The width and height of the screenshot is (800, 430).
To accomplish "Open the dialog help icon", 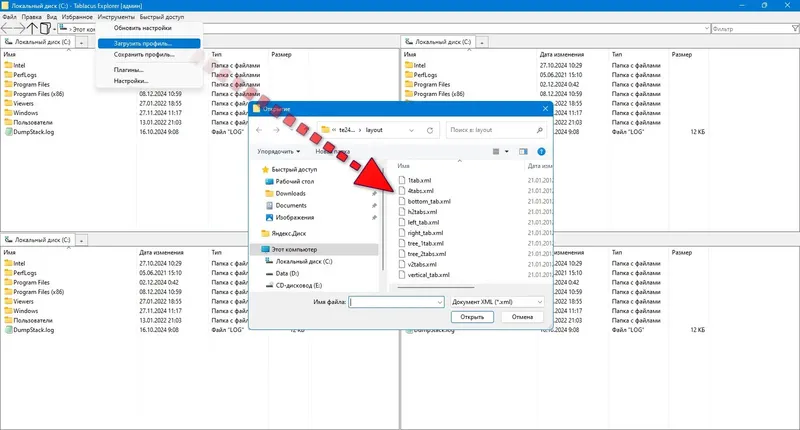I will 541,151.
